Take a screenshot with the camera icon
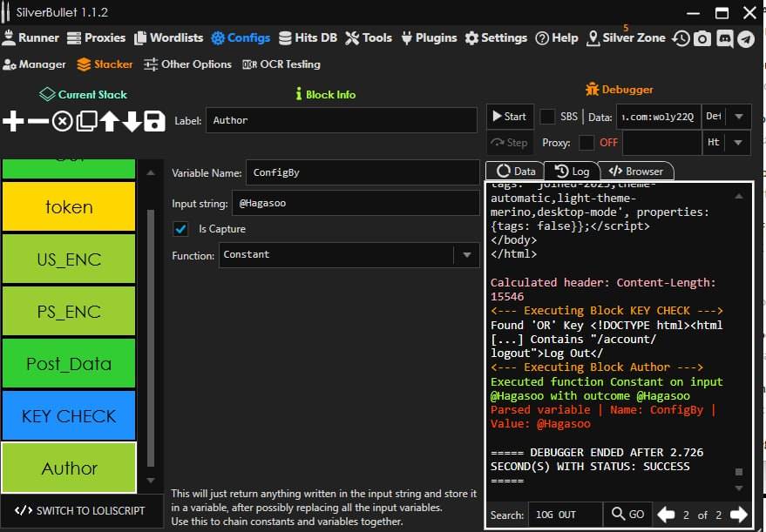Viewport: 766px width, 532px height. pyautogui.click(x=702, y=38)
